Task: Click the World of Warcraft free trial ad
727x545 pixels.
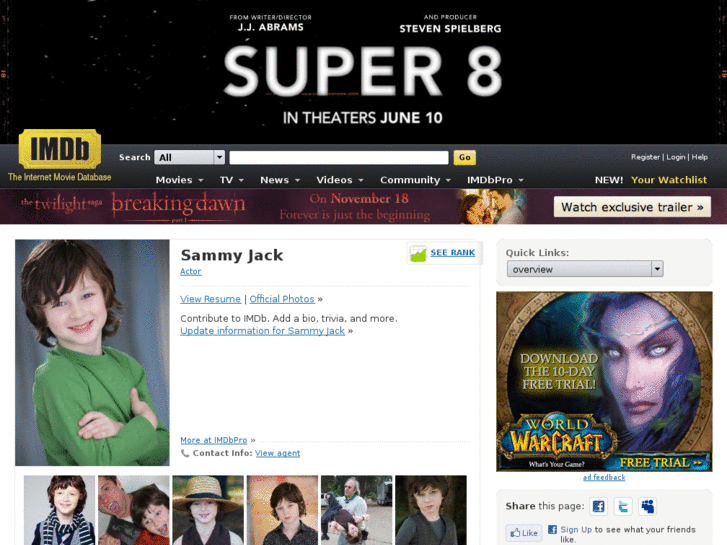Action: (604, 381)
